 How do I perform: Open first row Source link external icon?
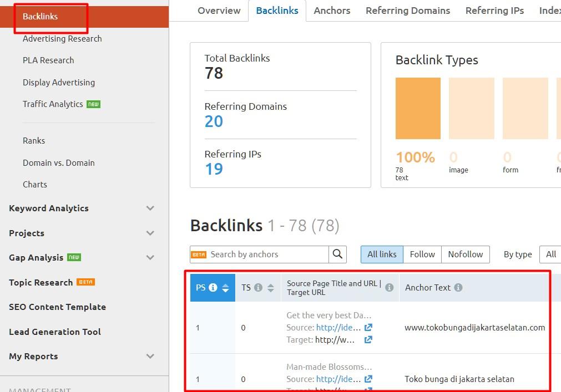tap(368, 328)
